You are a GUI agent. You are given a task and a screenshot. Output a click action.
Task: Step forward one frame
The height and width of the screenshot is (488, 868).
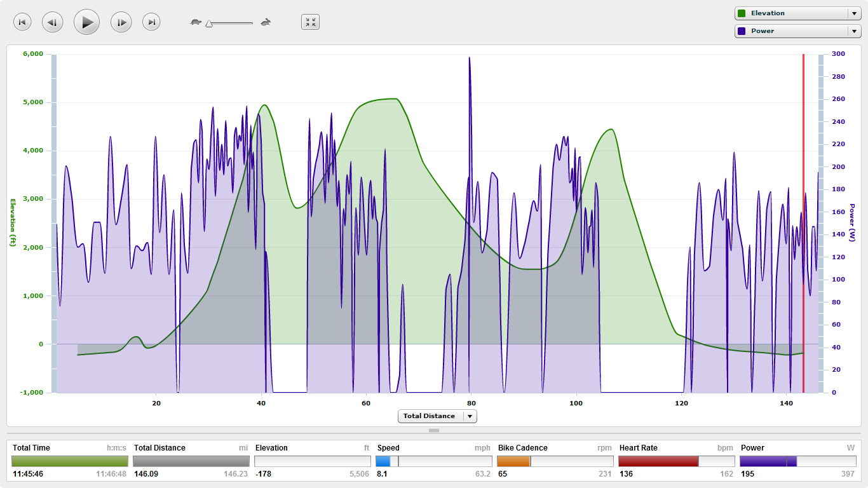(121, 22)
